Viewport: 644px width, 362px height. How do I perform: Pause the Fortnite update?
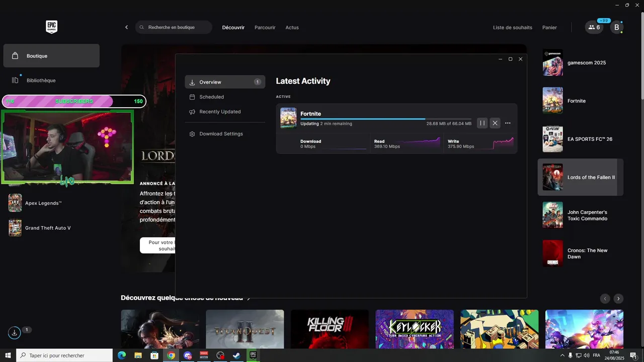pyautogui.click(x=482, y=123)
